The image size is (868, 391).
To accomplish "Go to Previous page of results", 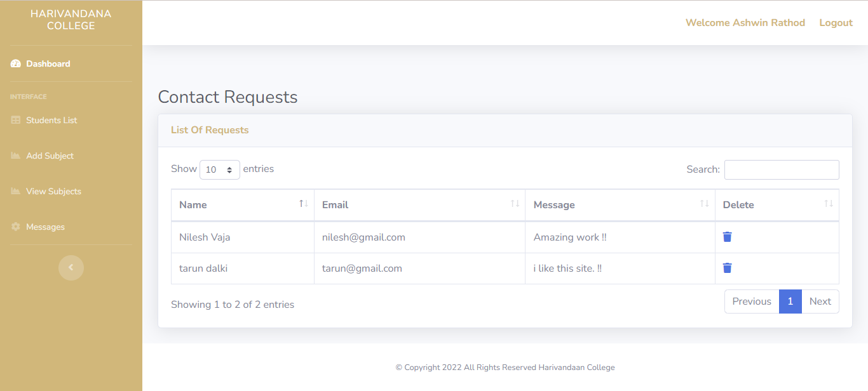I will point(752,302).
